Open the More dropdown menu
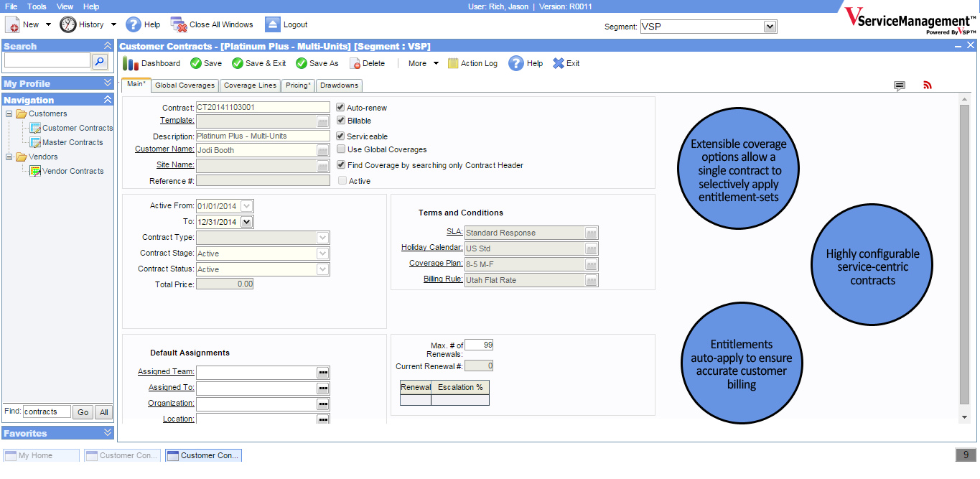 [x=424, y=63]
